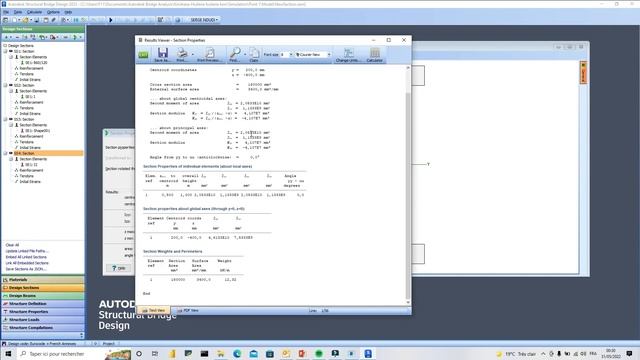This screenshot has width=640, height=360.
Task: Click Update Linked File Paths link
Action: (27, 251)
